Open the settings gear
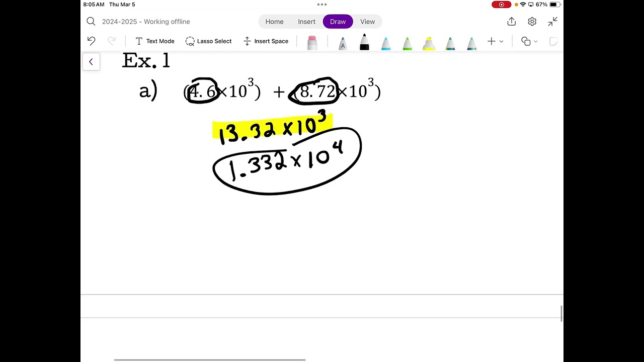 tap(532, 22)
